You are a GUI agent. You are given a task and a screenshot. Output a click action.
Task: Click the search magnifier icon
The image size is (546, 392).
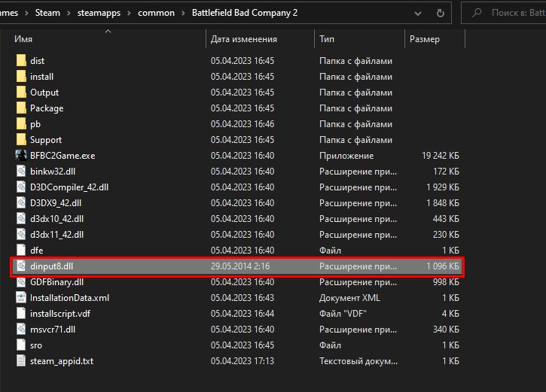477,13
